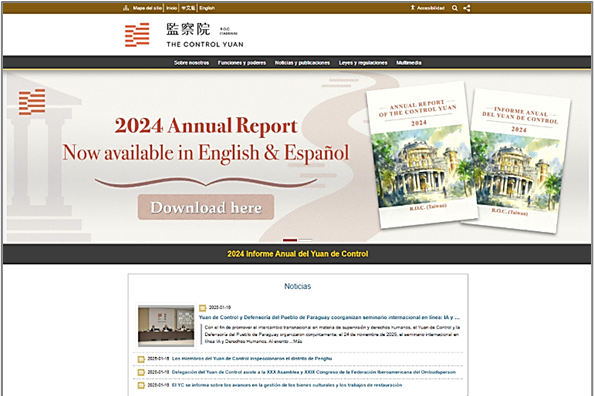Open search with the magnifier icon
The width and height of the screenshot is (594, 396).
click(455, 8)
